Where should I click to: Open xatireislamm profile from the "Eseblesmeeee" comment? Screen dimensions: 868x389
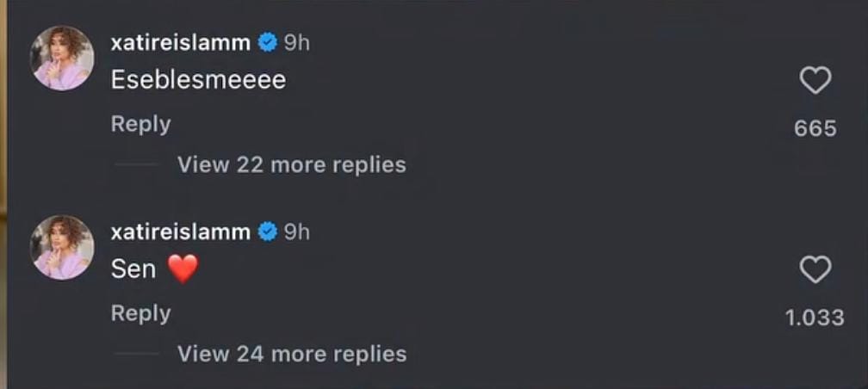click(x=180, y=42)
